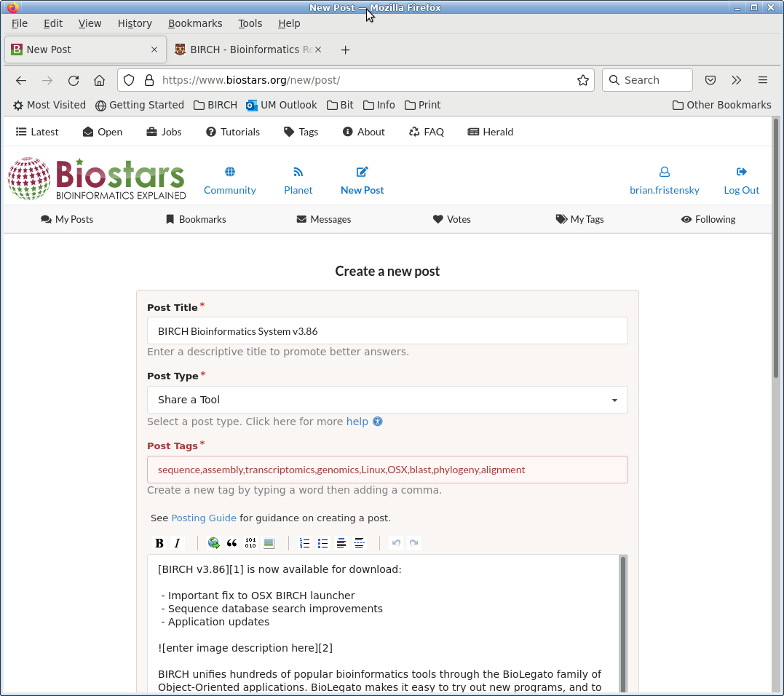Insert a horizontal rule in the editor
The image size is (784, 696).
[360, 543]
